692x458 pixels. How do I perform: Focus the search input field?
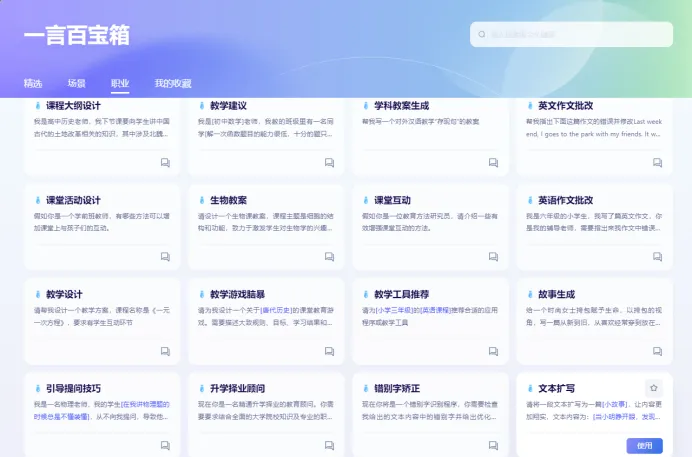[572, 34]
